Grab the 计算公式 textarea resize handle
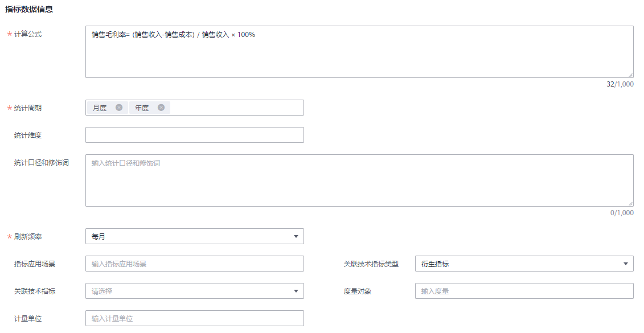The height and width of the screenshot is (333, 644). point(630,75)
